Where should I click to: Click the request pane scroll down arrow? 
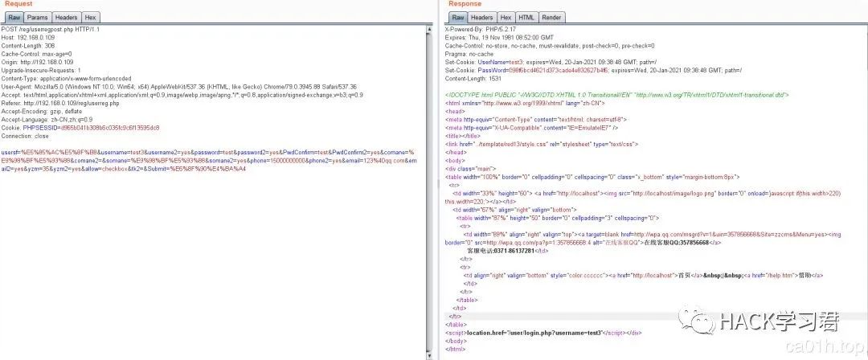point(429,355)
